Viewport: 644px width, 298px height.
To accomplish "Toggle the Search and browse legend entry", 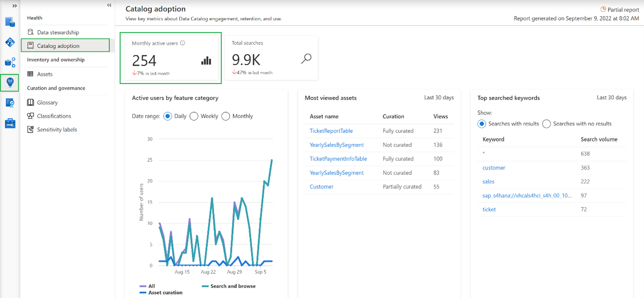I will pos(229,286).
